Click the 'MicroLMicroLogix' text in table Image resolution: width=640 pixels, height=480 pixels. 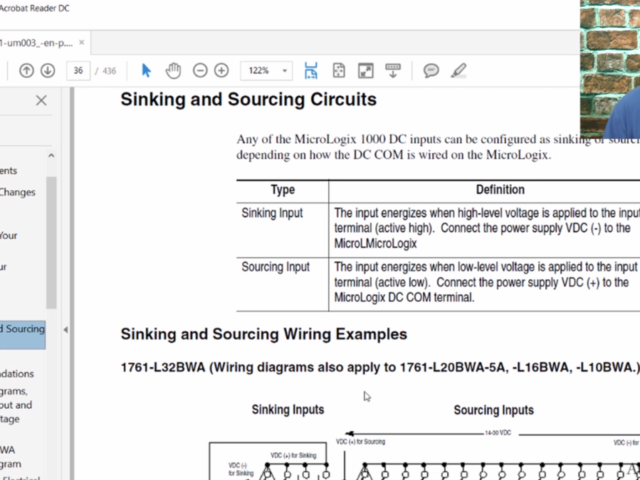(375, 244)
